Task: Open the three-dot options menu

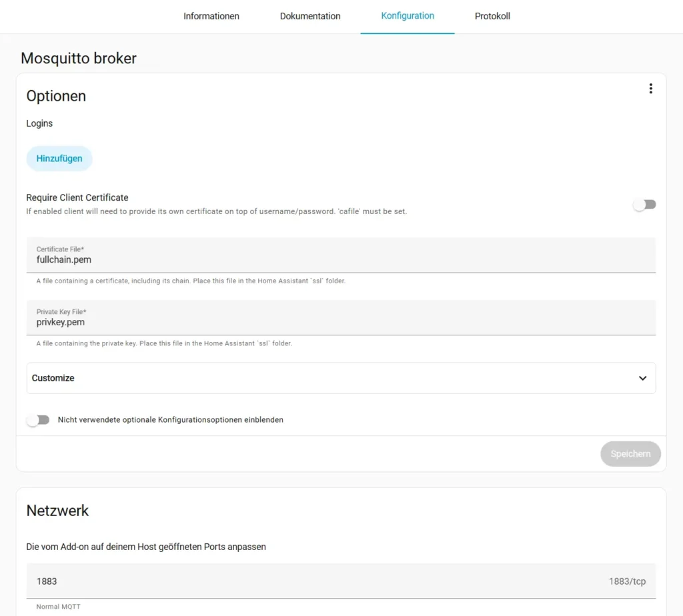Action: pyautogui.click(x=650, y=89)
